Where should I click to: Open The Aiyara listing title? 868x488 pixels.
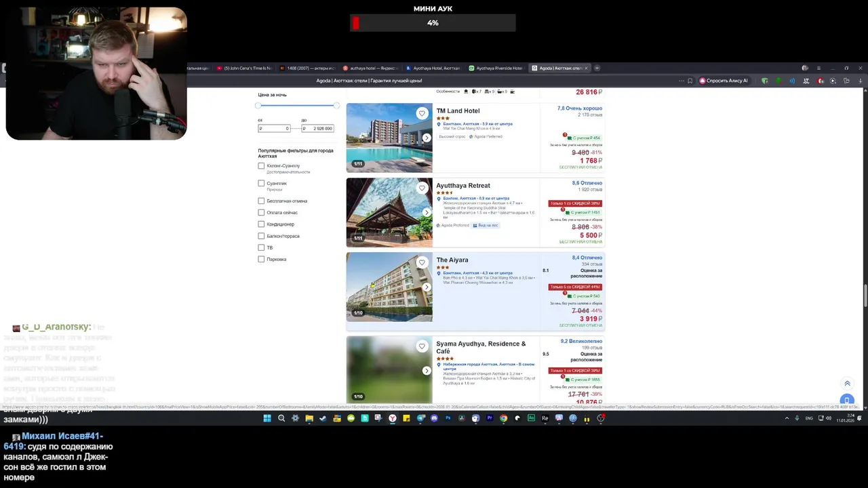(x=452, y=260)
